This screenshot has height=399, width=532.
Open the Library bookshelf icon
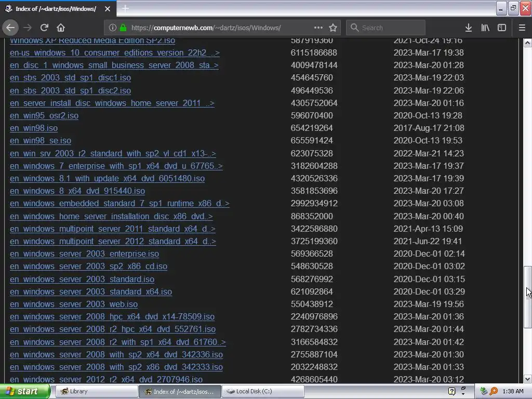pyautogui.click(x=485, y=28)
